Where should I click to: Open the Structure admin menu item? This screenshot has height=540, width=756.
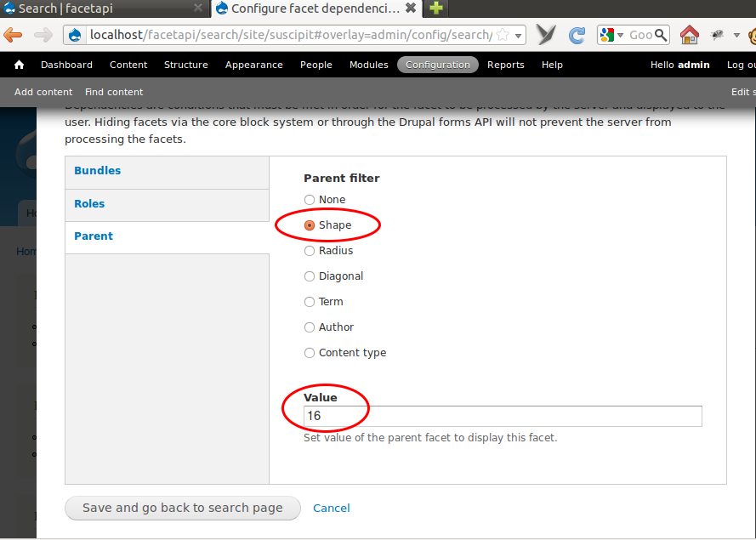pyautogui.click(x=186, y=65)
